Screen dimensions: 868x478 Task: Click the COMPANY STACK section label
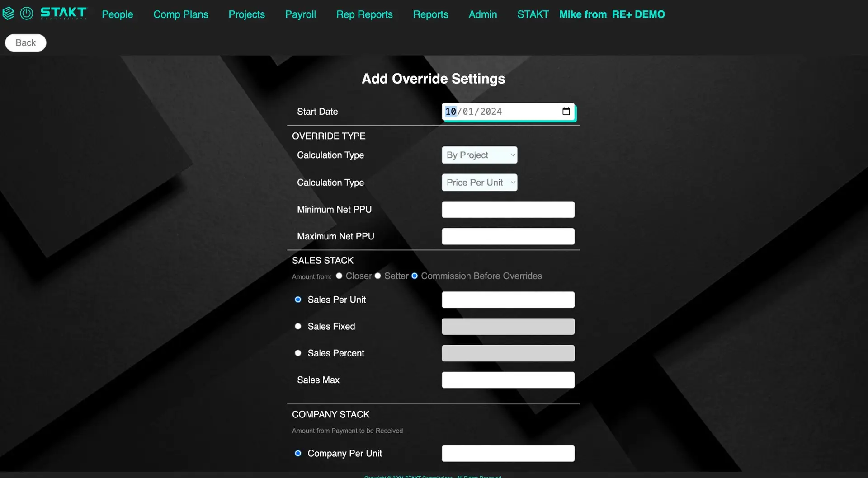point(330,415)
